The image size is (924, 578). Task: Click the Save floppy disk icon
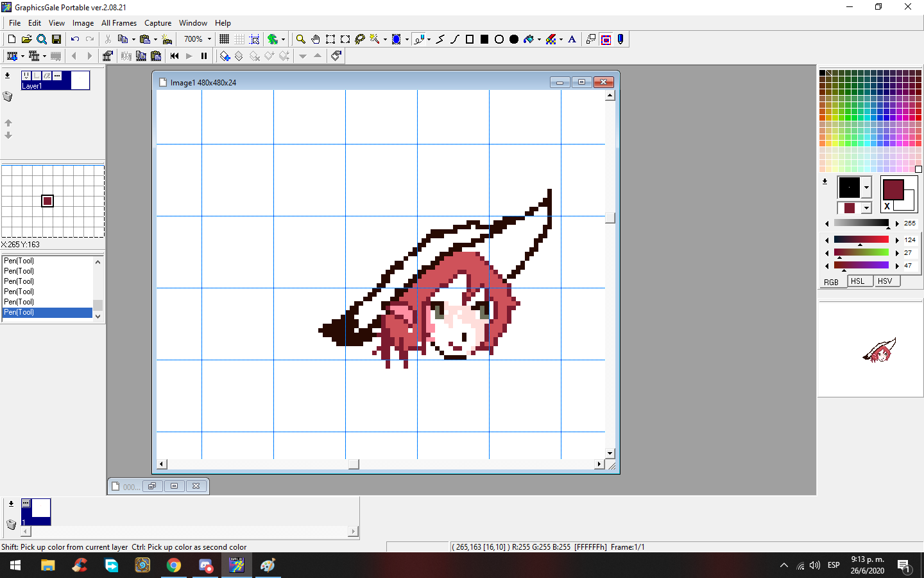pos(56,39)
